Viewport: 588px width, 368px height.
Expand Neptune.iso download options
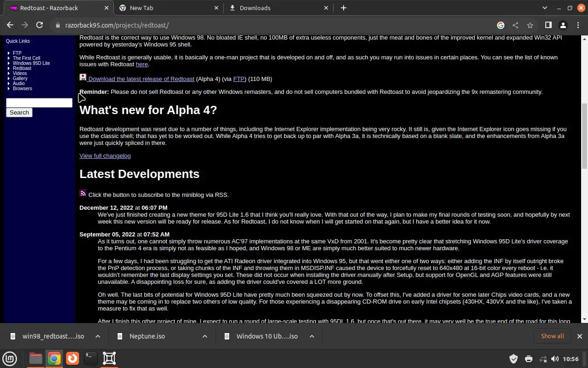(205, 336)
